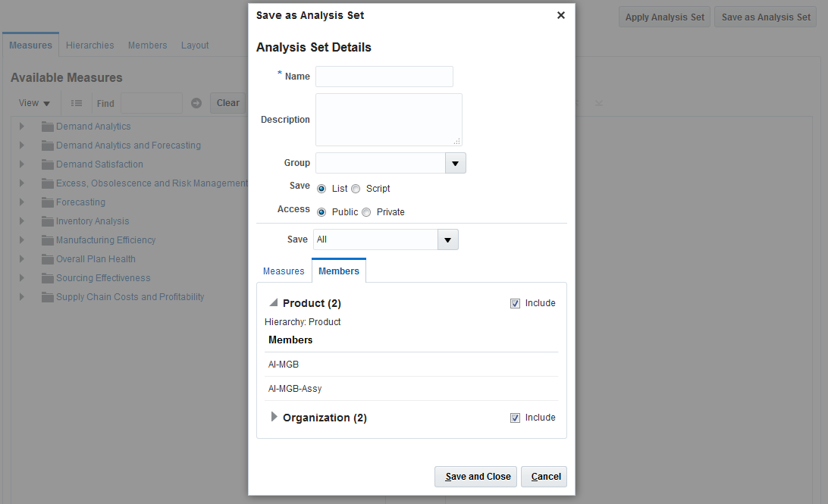
Task: Click the Cancel button
Action: pos(544,477)
